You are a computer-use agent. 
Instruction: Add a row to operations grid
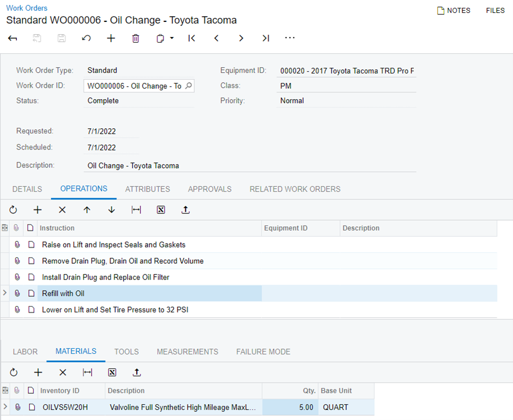click(38, 209)
